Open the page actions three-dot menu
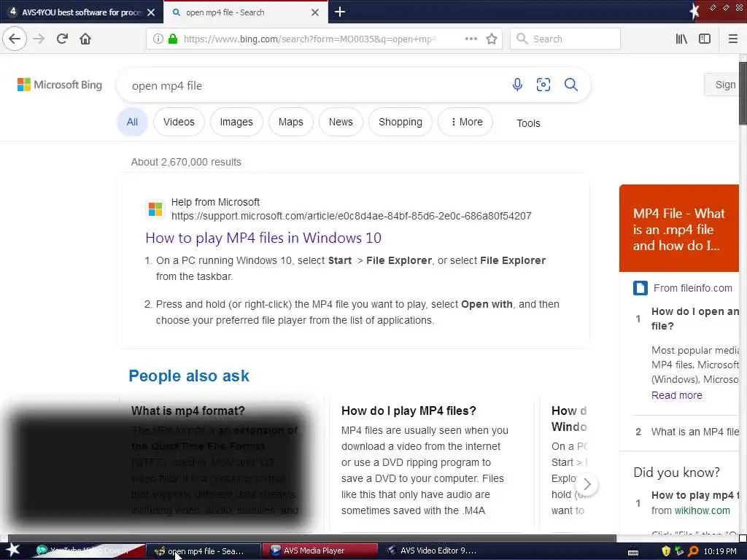The width and height of the screenshot is (747, 560). pos(471,39)
